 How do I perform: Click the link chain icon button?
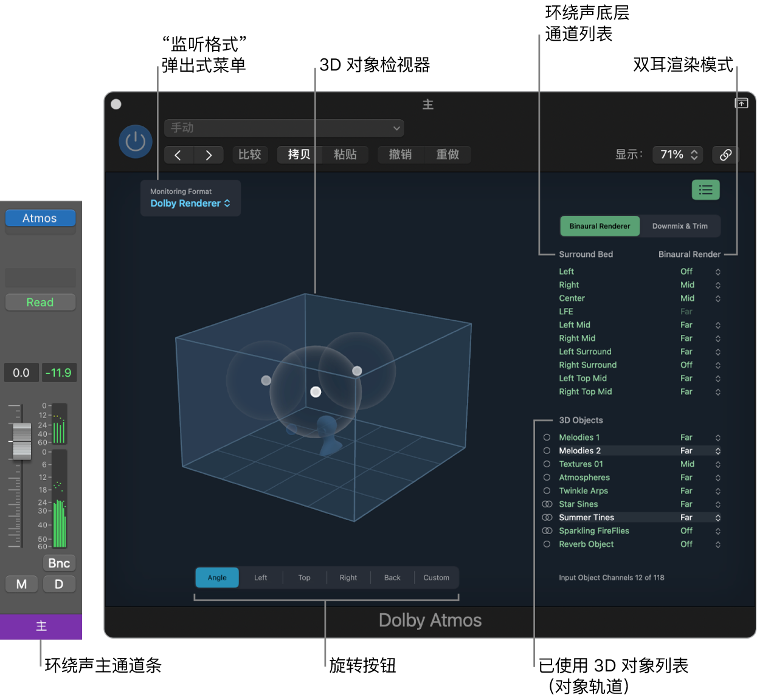pyautogui.click(x=725, y=155)
